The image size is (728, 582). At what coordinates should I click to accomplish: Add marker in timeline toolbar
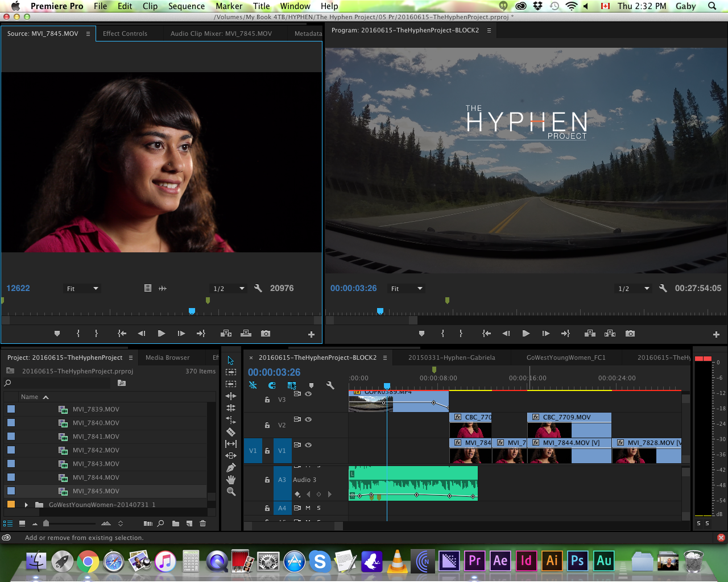click(311, 385)
